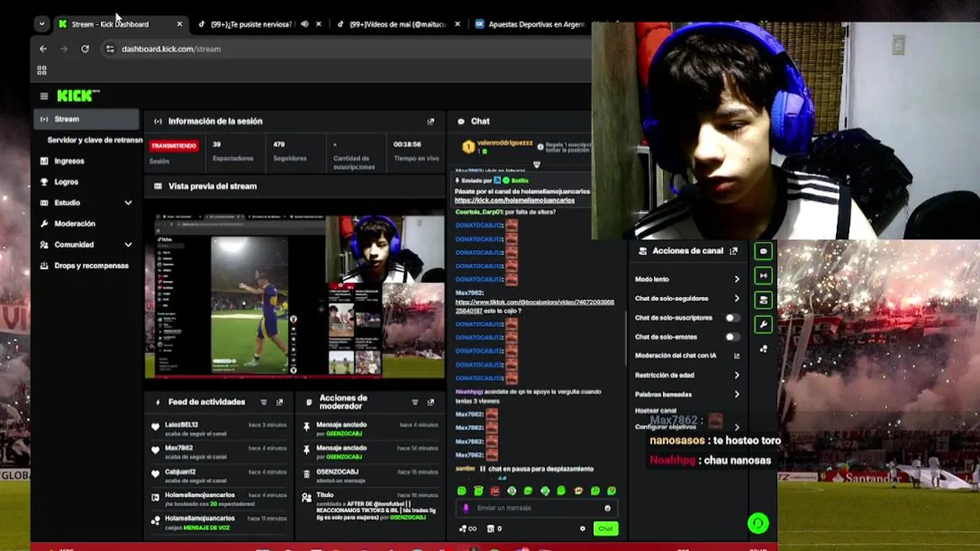Click the browser address bar URL
Screen dimensions: 980x551
pos(171,49)
